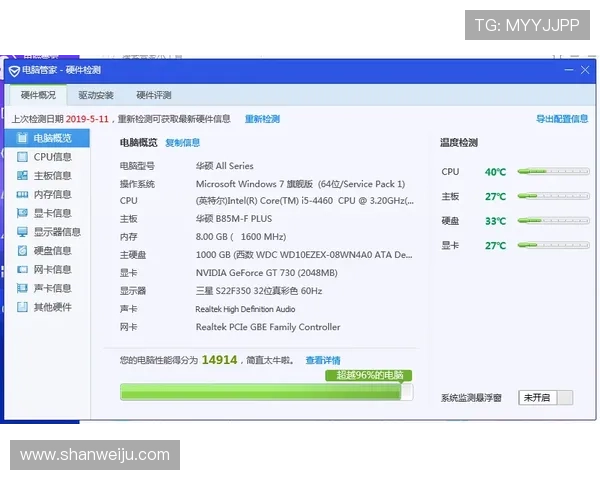Click the 33℃ hard disk temperature value

point(495,221)
